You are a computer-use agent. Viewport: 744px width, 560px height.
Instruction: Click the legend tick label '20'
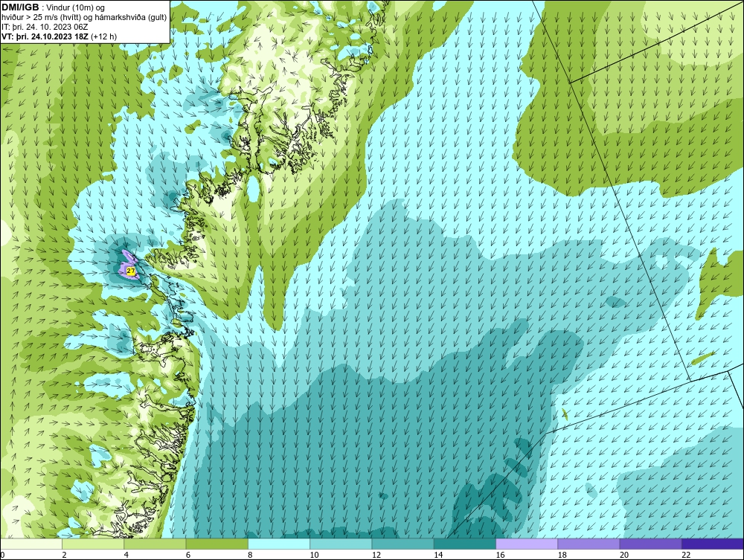point(624,556)
